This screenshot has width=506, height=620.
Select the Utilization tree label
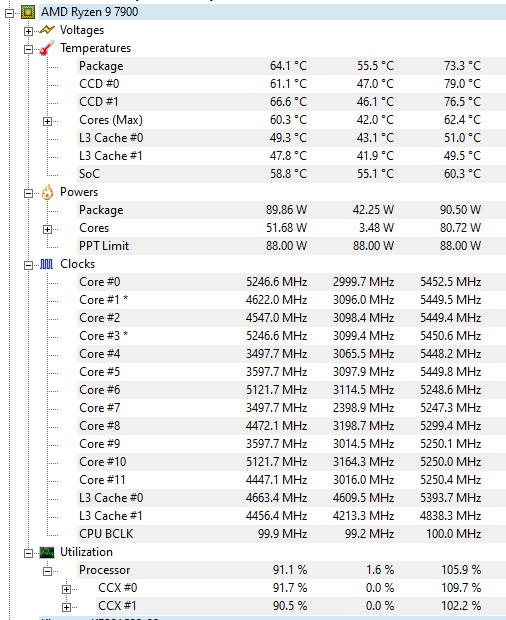click(x=86, y=552)
